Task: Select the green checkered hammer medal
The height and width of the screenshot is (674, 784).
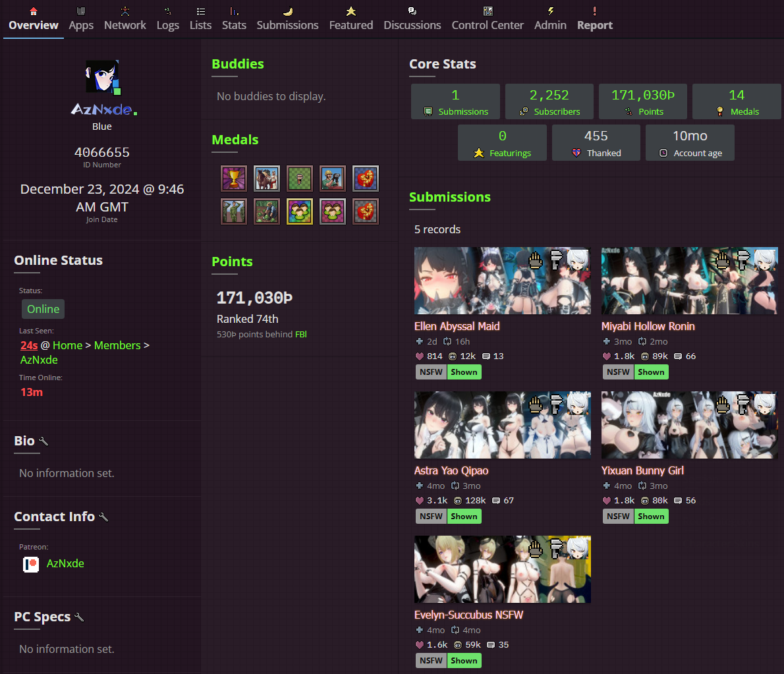Action: (300, 179)
